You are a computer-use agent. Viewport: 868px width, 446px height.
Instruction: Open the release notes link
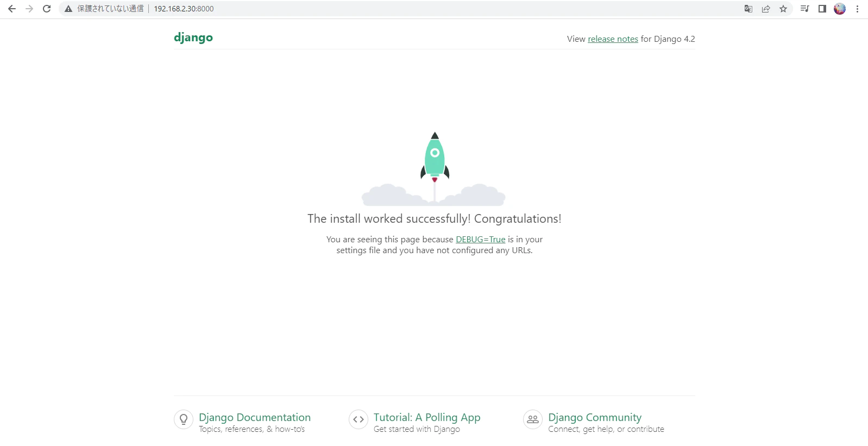(x=613, y=39)
